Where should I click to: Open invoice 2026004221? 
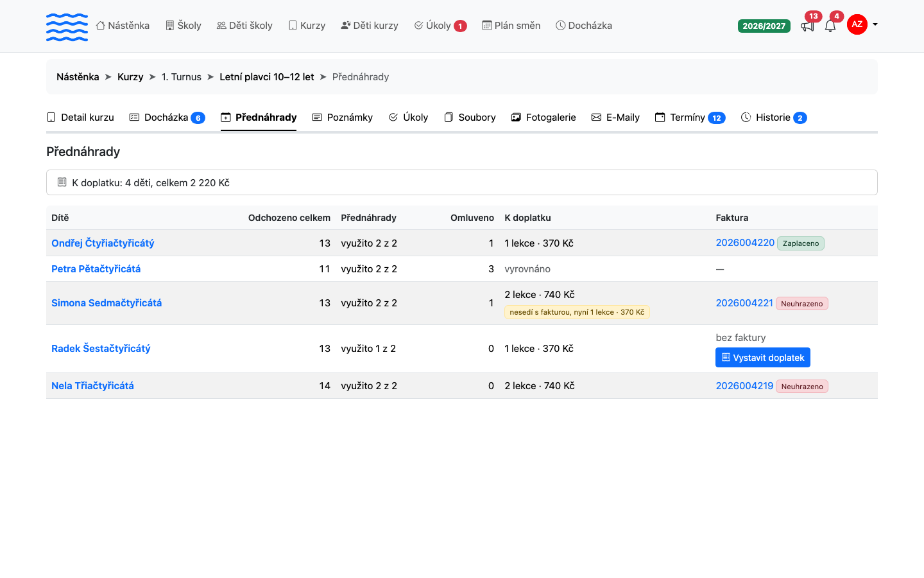coord(744,303)
